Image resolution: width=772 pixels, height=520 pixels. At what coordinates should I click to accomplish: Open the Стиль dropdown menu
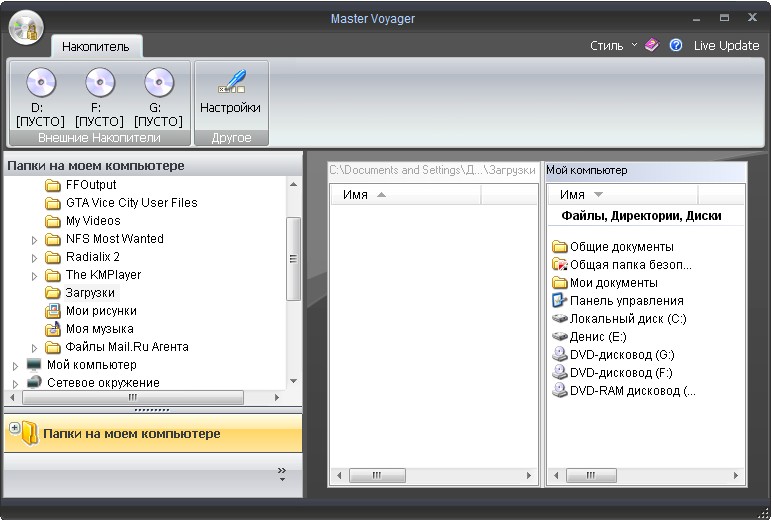tap(612, 45)
